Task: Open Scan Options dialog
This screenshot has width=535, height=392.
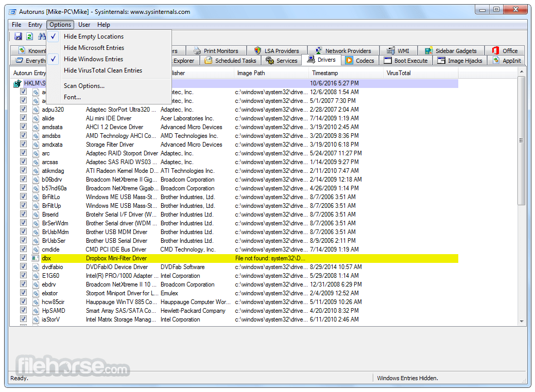Action: click(x=109, y=86)
